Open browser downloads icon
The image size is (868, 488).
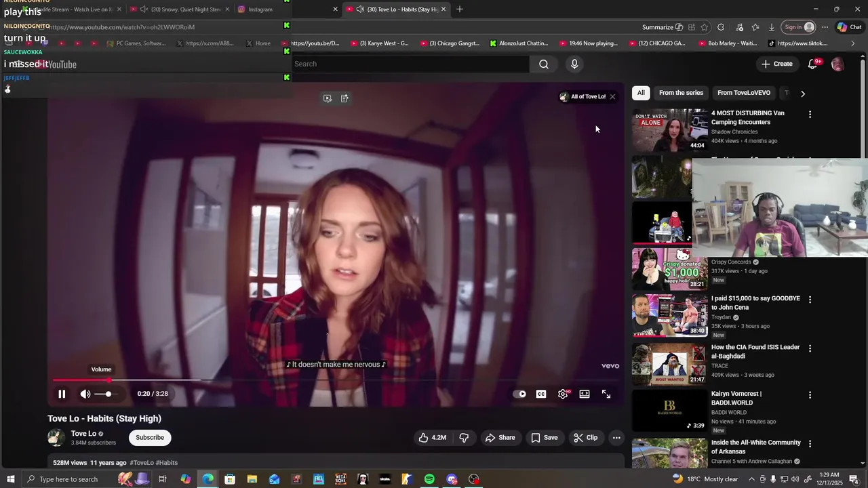tap(772, 27)
